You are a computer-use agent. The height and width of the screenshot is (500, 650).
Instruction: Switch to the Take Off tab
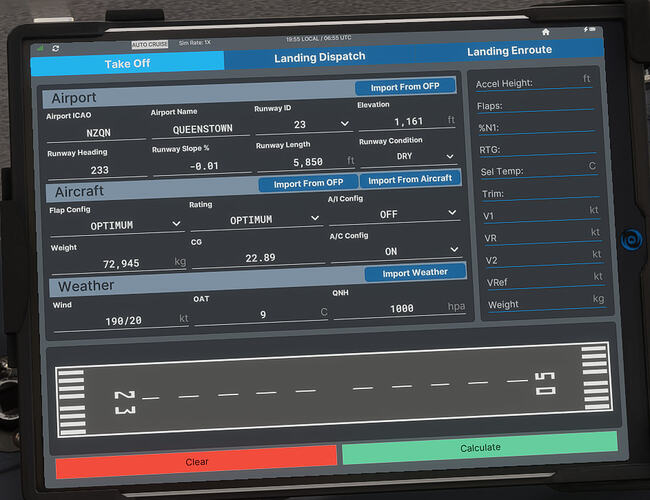128,64
